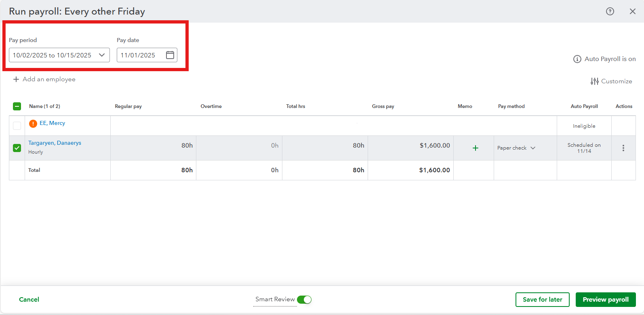Open the three-dot actions menu for Danaerys
This screenshot has width=644, height=315.
coord(623,148)
